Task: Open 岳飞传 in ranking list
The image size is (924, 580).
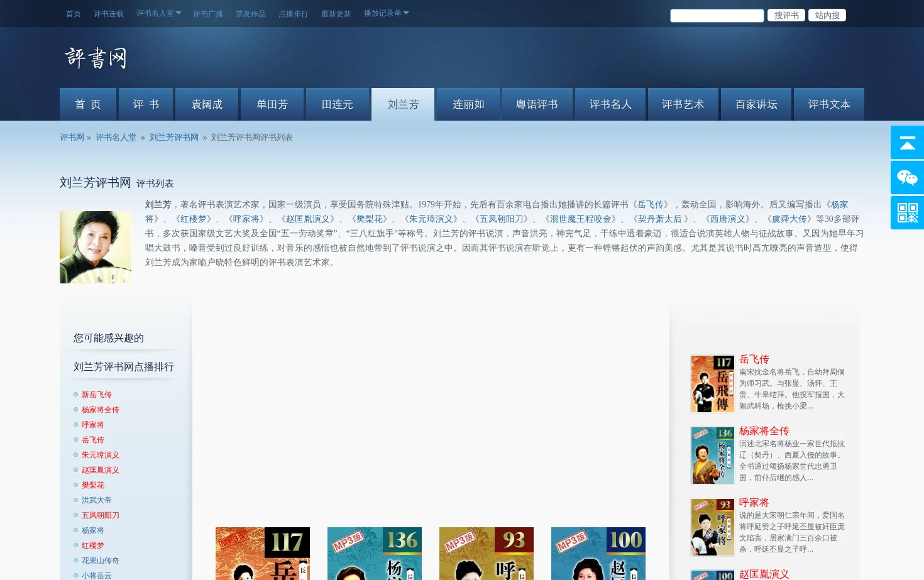Action: click(x=92, y=440)
